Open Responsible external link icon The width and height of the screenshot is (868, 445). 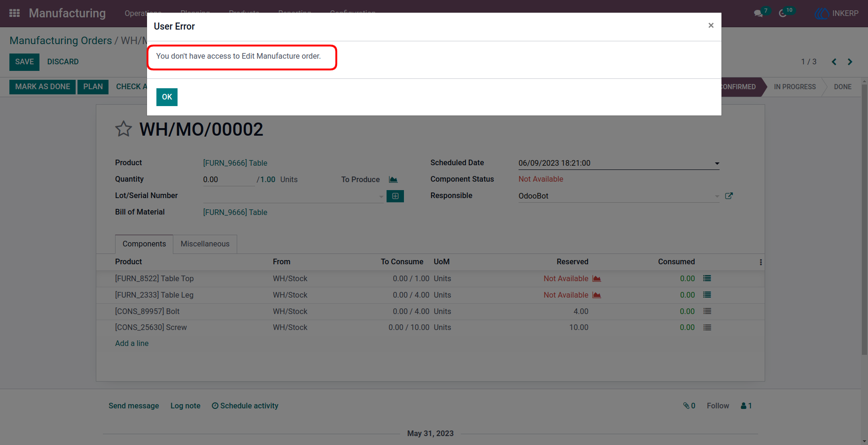[x=729, y=196]
